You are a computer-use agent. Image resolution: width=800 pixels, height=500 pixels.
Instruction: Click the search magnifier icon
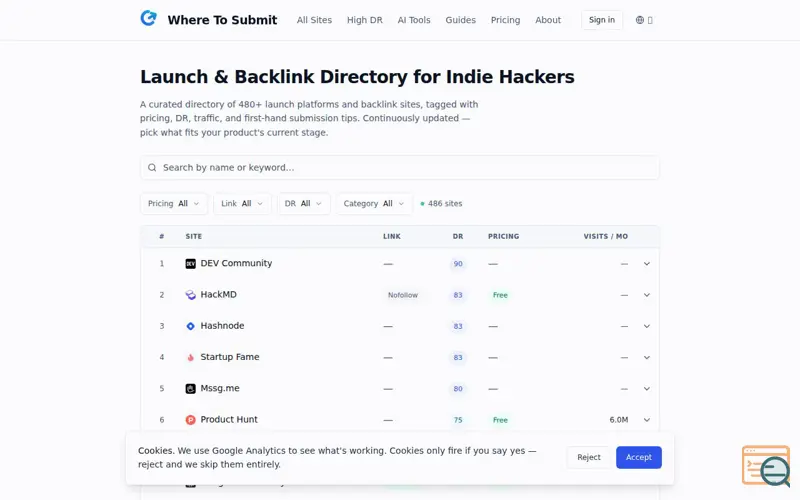152,167
